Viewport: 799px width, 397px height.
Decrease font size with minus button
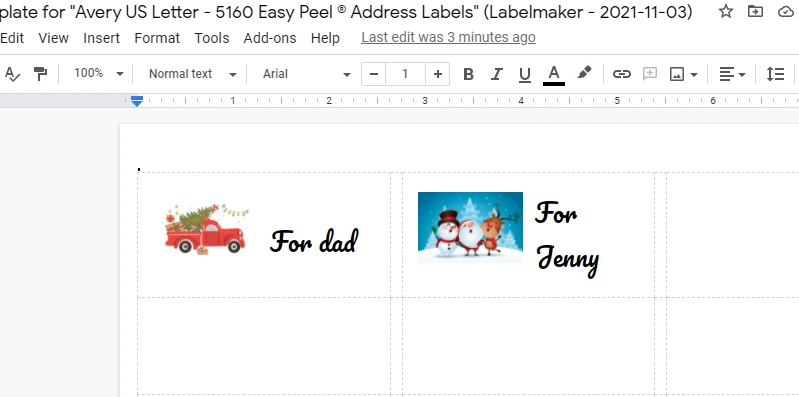pos(374,74)
